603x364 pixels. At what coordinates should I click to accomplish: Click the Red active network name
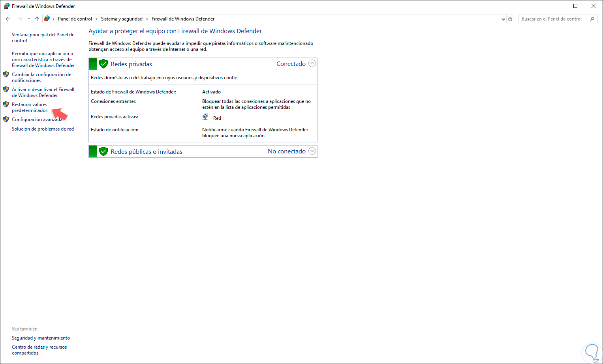click(x=217, y=118)
